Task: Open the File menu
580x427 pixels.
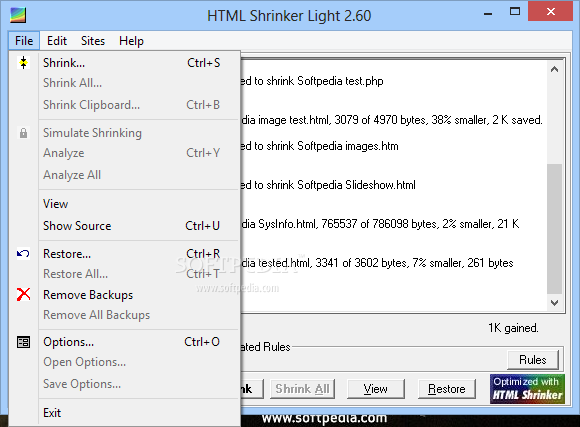Action: click(x=24, y=41)
